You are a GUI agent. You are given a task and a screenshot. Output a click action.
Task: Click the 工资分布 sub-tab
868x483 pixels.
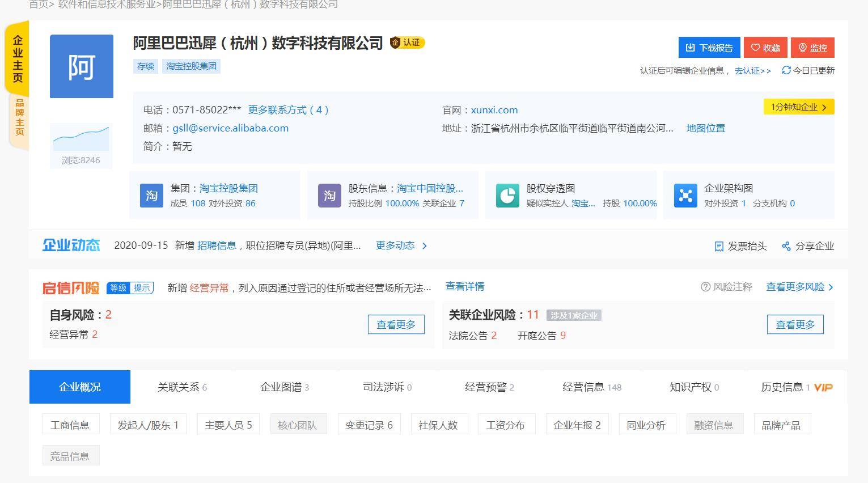pyautogui.click(x=506, y=425)
